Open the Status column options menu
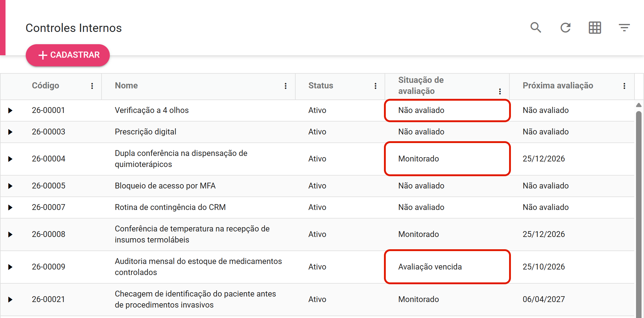 coord(375,86)
